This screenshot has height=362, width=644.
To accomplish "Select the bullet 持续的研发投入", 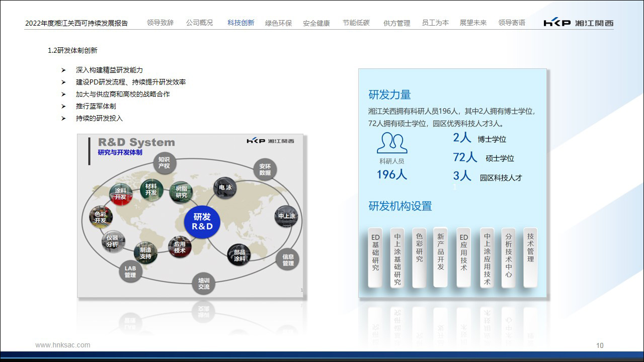I will [99, 118].
